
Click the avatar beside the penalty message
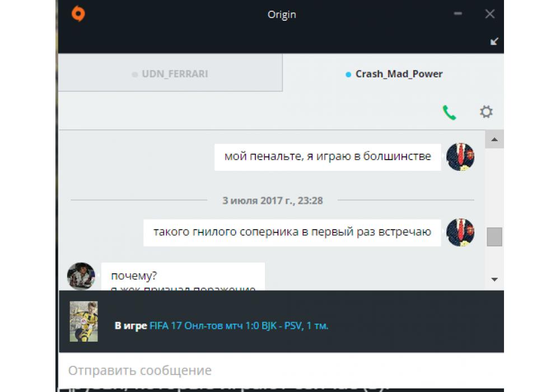pos(460,157)
